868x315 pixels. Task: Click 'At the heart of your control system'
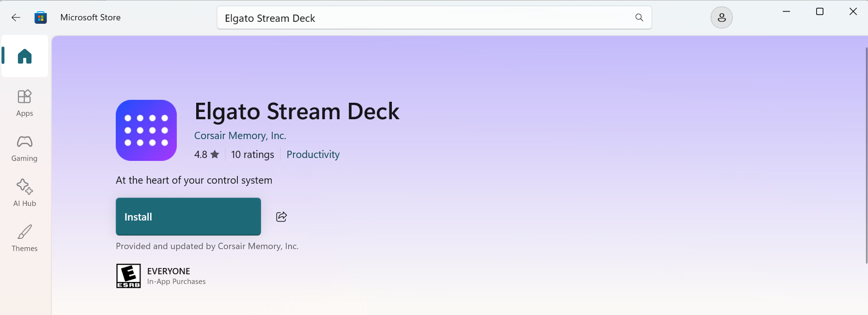(x=194, y=180)
